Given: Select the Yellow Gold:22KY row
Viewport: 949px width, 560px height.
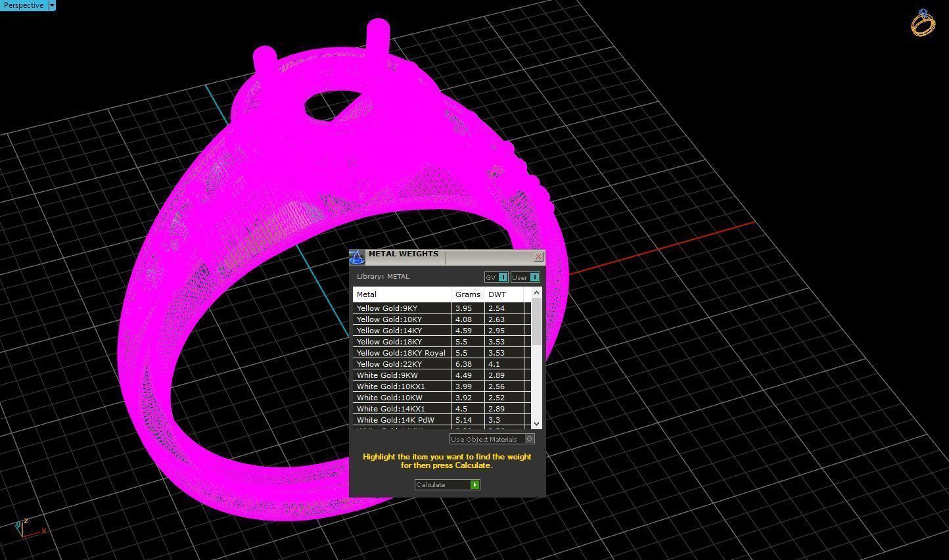Looking at the screenshot, I should pos(442,364).
